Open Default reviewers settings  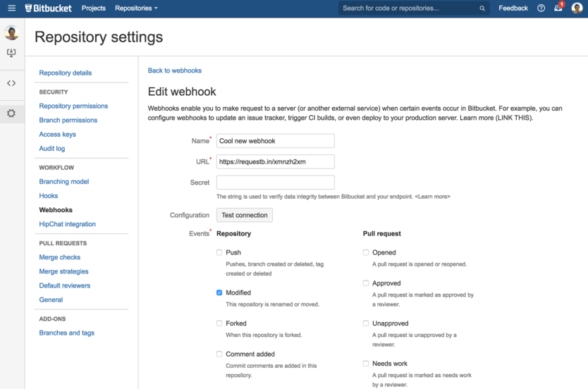64,285
